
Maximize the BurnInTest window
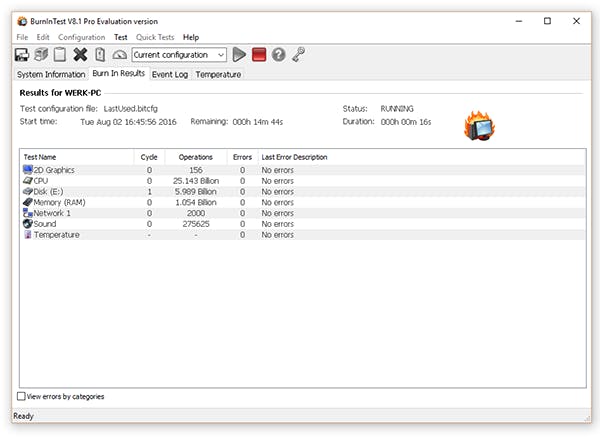[548, 21]
